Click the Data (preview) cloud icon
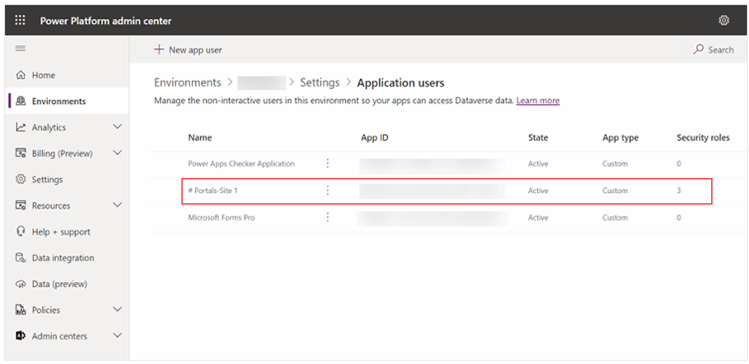749x364 pixels. tap(21, 284)
